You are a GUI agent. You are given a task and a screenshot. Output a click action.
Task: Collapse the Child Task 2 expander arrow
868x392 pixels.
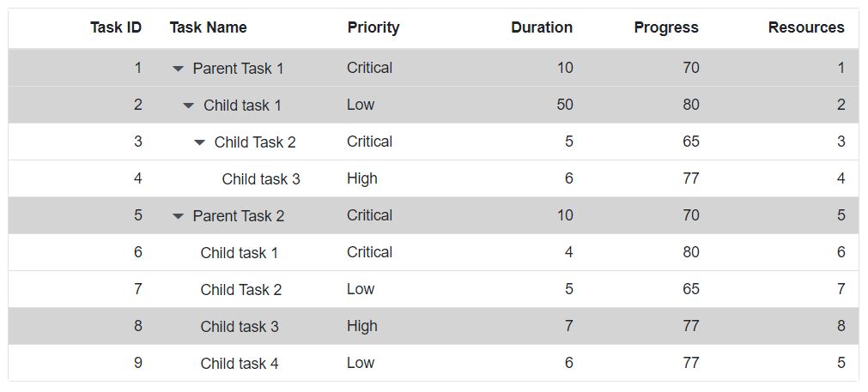coord(200,142)
